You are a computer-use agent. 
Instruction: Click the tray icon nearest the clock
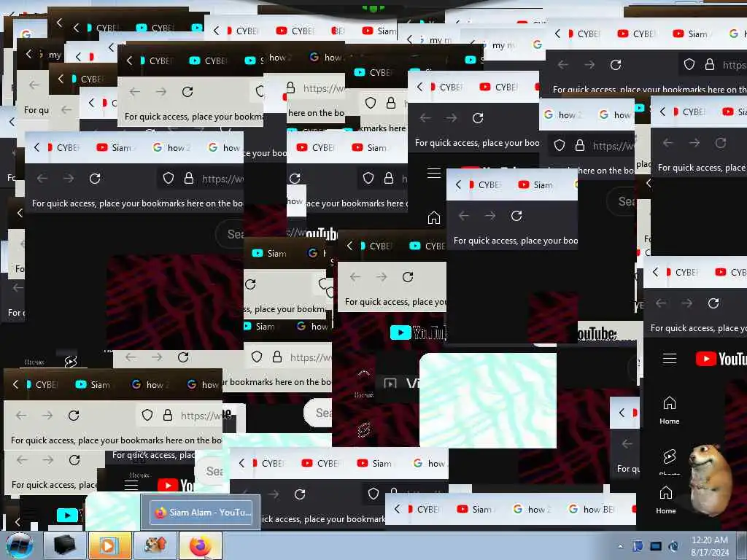point(673,547)
